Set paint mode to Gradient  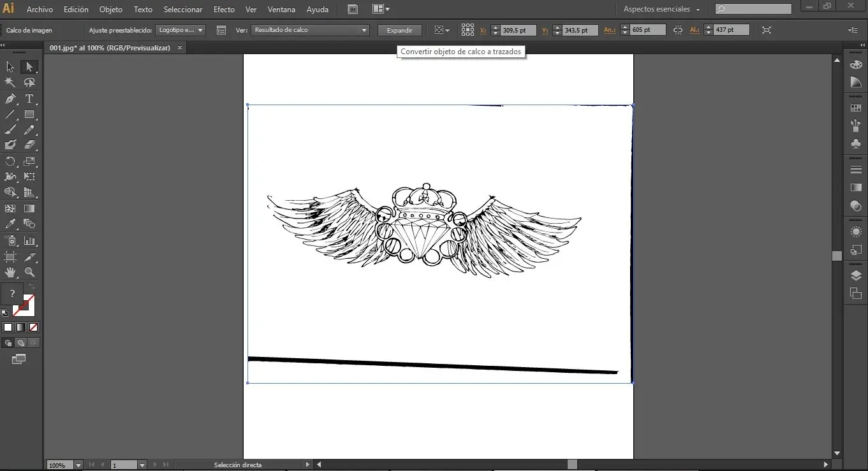pyautogui.click(x=20, y=327)
